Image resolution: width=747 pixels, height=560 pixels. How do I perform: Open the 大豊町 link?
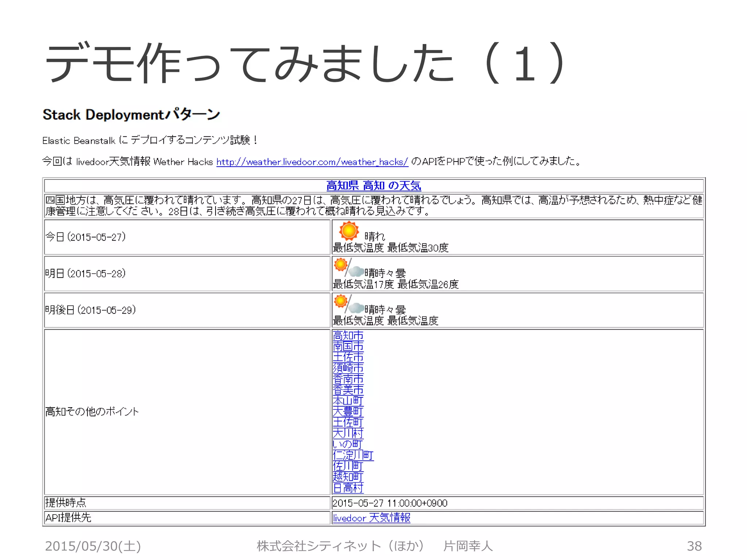348,412
